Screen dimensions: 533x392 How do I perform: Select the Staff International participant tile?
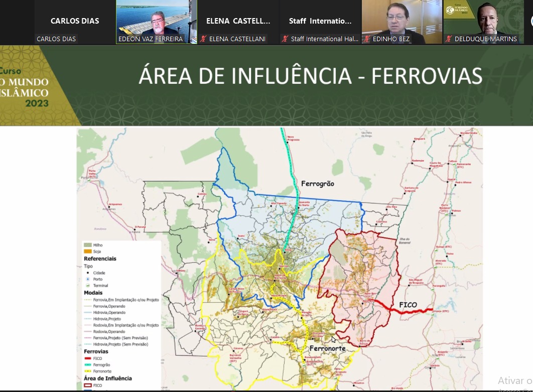pos(320,22)
